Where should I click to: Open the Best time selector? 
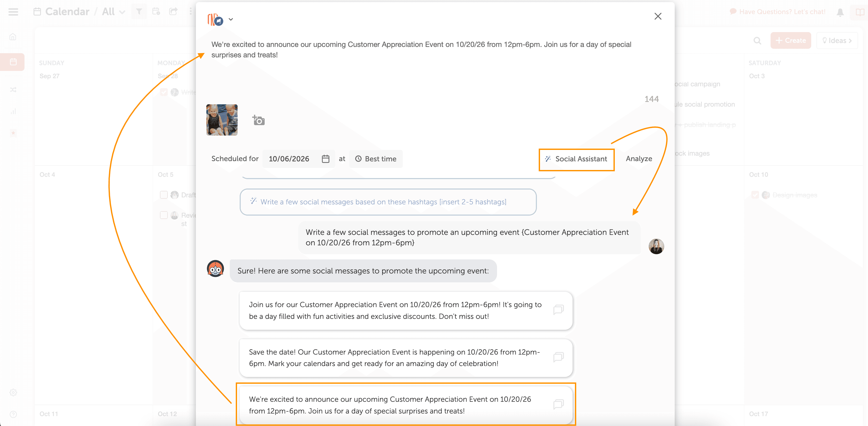[376, 159]
